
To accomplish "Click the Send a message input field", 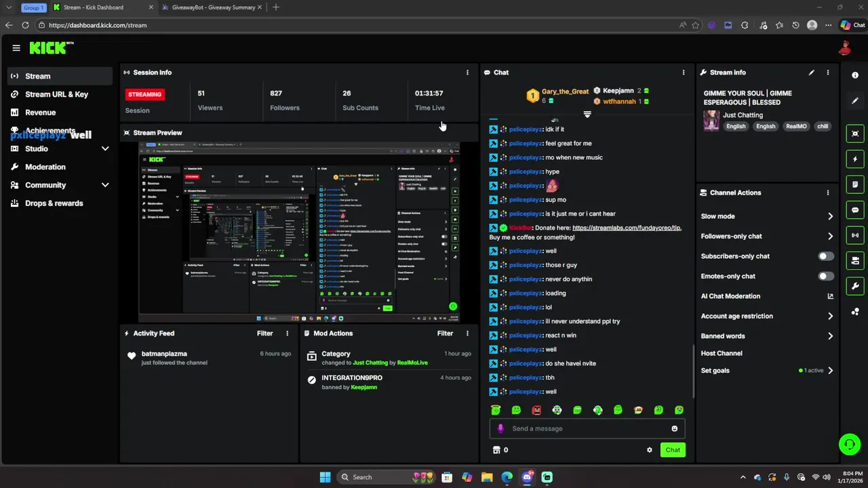I will coord(587,428).
